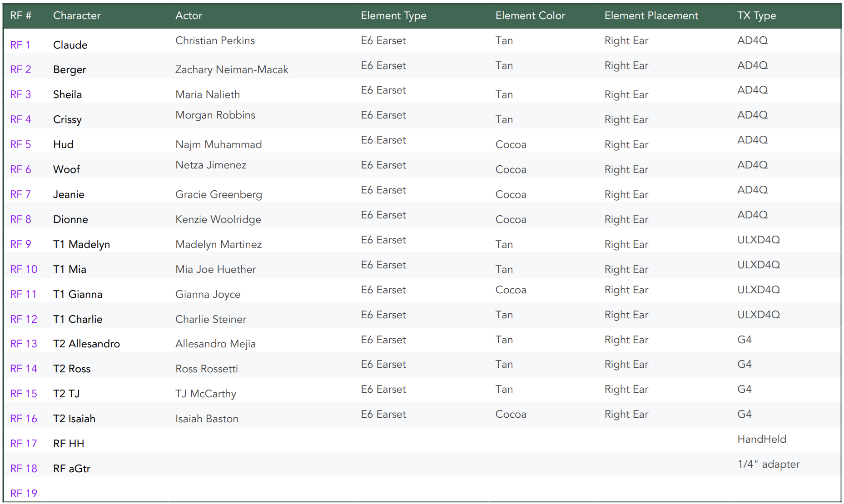Select the HandHeld TX type cell
844x504 pixels.
(x=761, y=439)
